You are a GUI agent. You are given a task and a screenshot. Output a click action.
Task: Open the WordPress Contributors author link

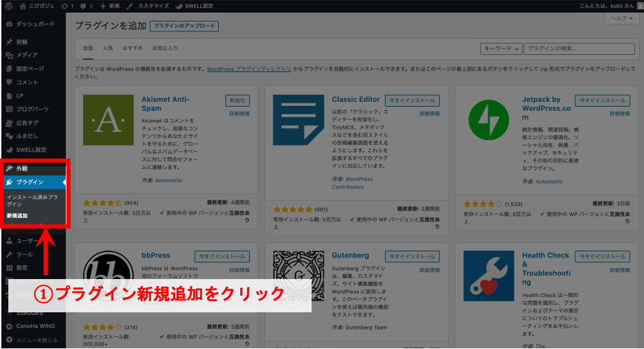pyautogui.click(x=352, y=183)
